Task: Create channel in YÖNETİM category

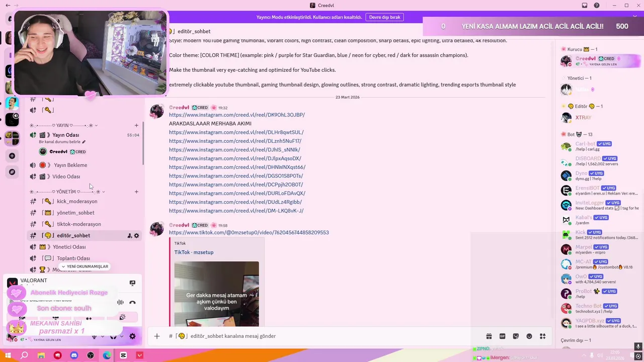Action: click(136, 192)
